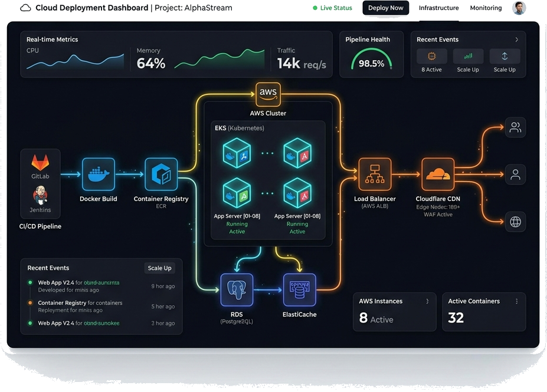Switch to the Monitoring tab
The width and height of the screenshot is (547, 392).
(x=486, y=8)
